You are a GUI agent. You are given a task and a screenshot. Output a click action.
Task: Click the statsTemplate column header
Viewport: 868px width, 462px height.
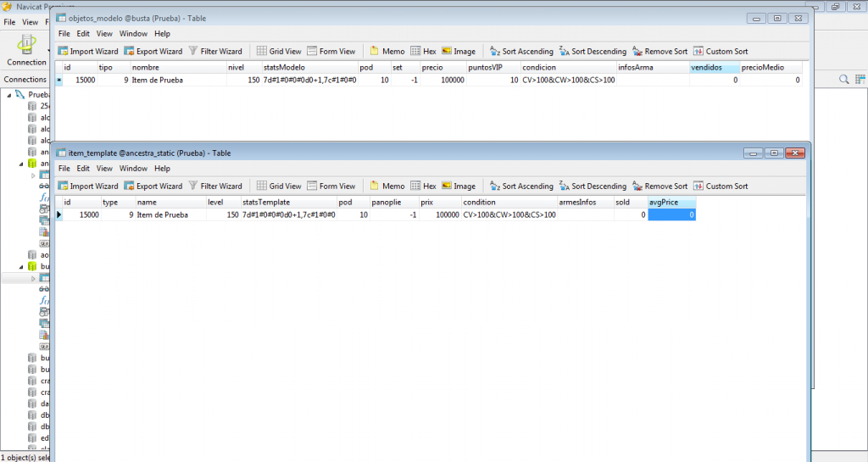coord(288,203)
